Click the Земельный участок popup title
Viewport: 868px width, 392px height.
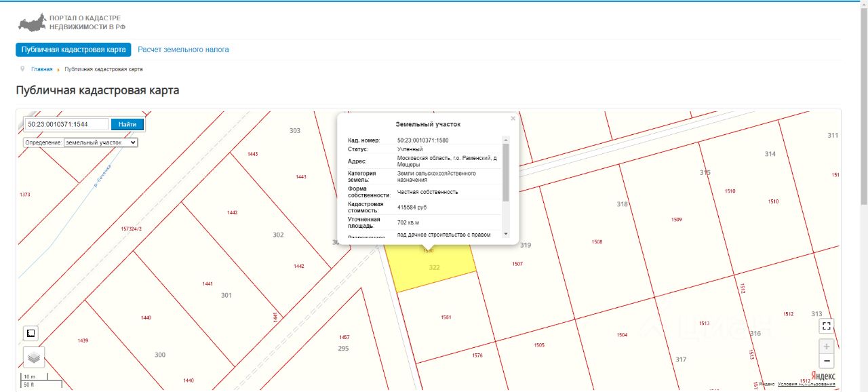point(428,125)
